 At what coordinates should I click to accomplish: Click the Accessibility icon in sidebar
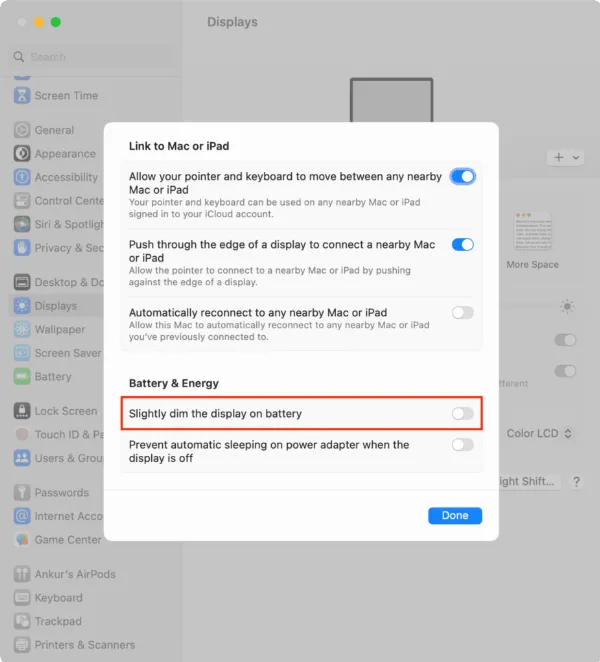22,177
